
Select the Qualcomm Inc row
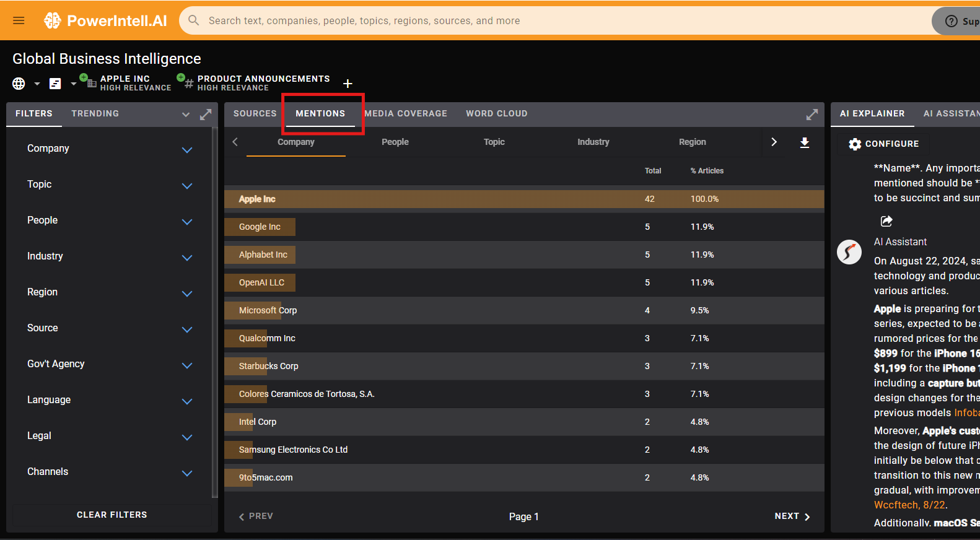524,339
